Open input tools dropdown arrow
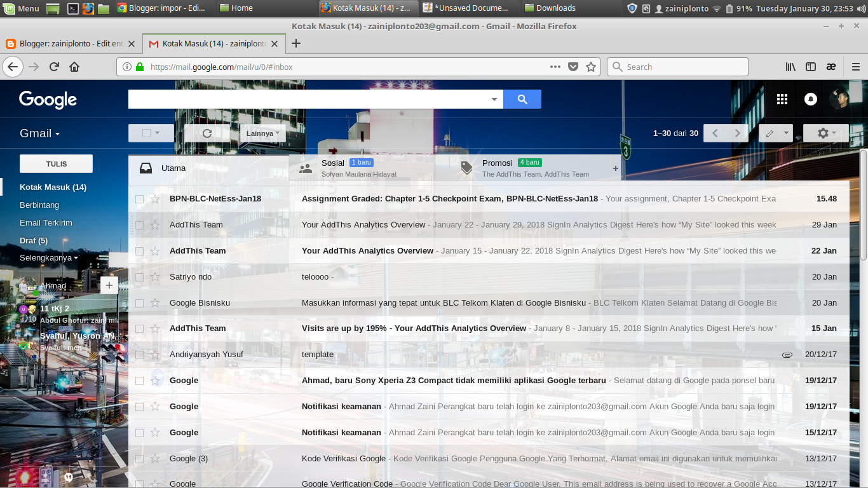This screenshot has height=488, width=868. [787, 133]
